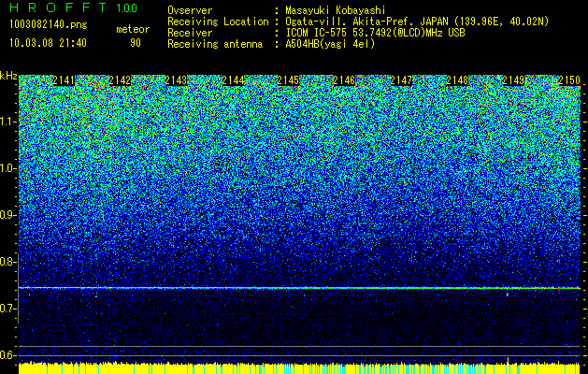Click time marker 2141
The height and width of the screenshot is (374, 588).
coord(65,80)
